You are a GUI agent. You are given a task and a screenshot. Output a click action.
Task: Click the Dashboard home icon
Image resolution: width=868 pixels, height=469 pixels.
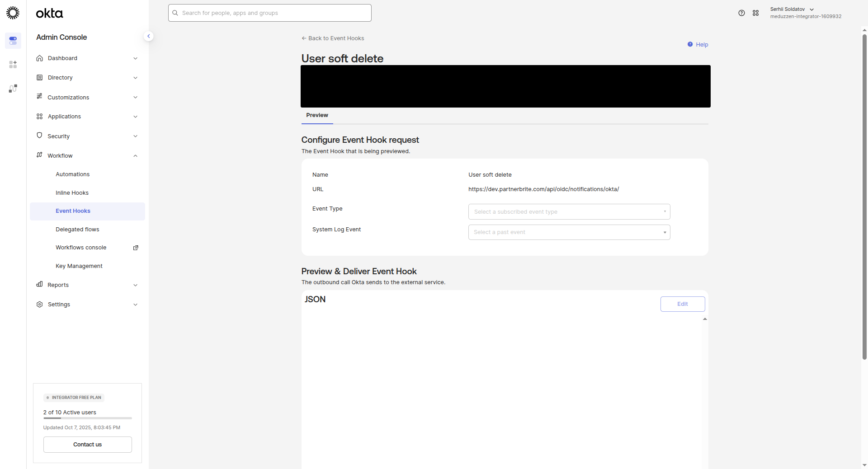40,58
